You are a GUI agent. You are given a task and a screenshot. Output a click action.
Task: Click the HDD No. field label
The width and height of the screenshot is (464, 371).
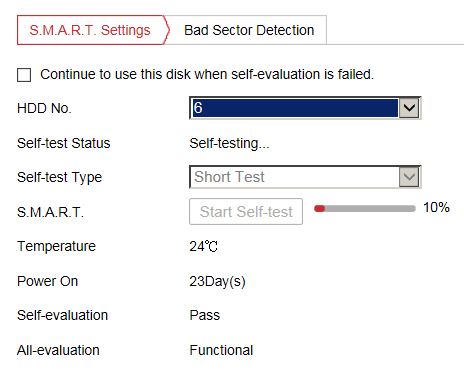(x=44, y=108)
